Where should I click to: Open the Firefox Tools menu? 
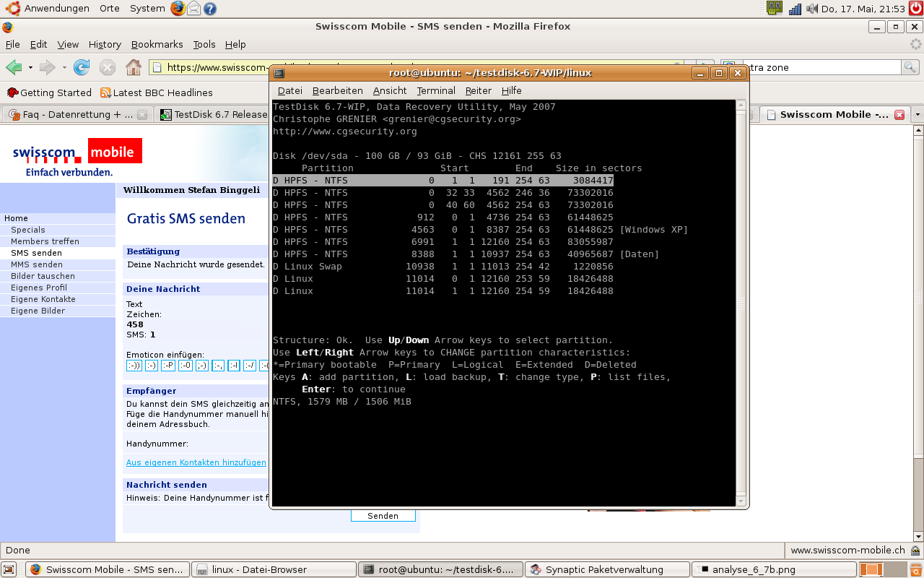(204, 44)
